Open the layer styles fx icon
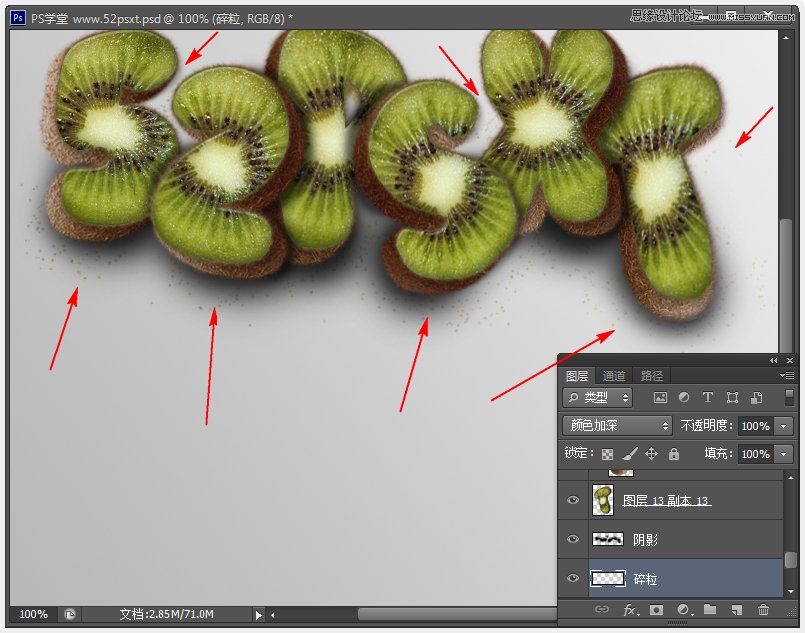Viewport: 805px width, 633px height. point(628,609)
